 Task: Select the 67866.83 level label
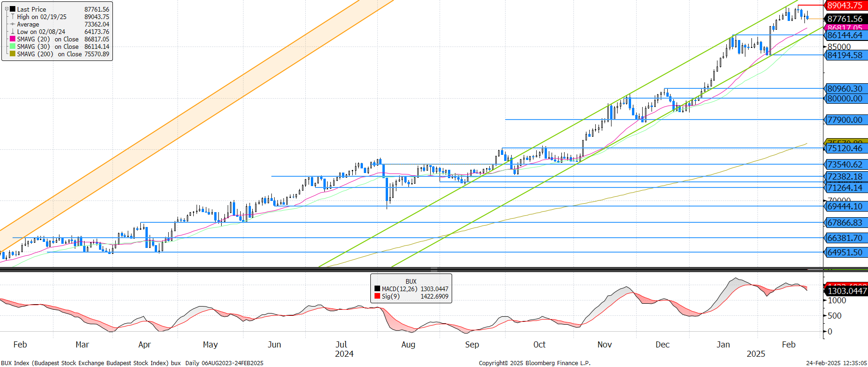[845, 222]
